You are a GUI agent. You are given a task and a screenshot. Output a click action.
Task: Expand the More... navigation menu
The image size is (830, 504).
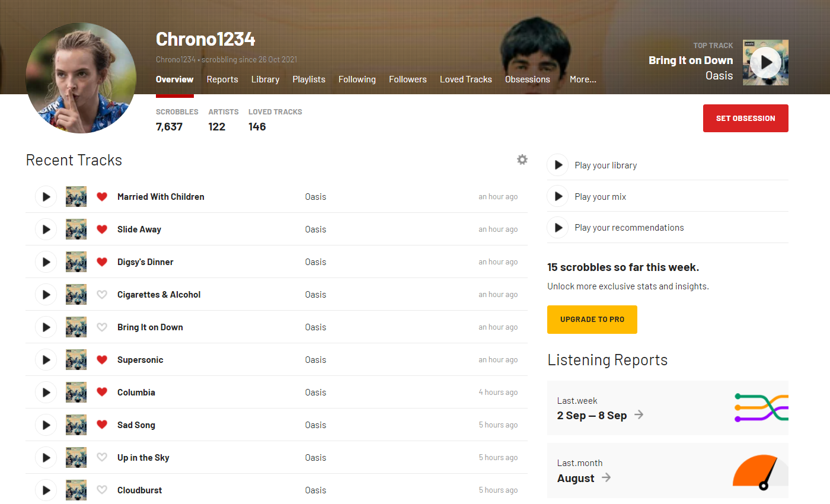click(x=583, y=79)
